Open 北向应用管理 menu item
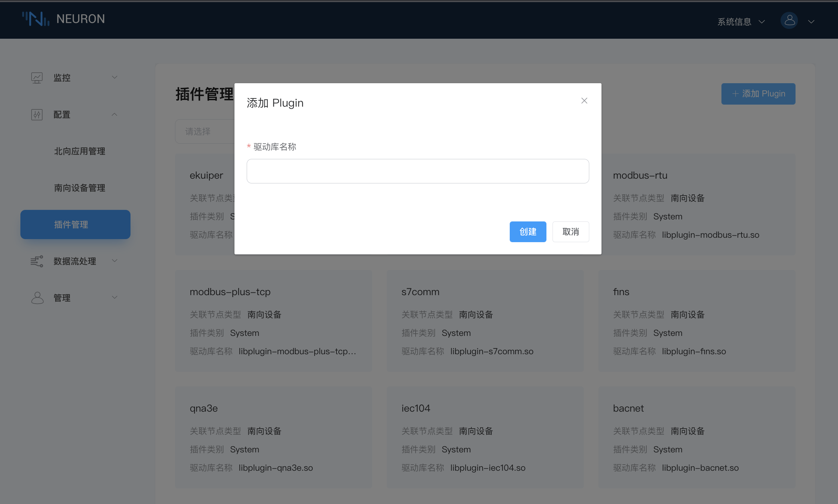This screenshot has height=504, width=838. [x=80, y=151]
